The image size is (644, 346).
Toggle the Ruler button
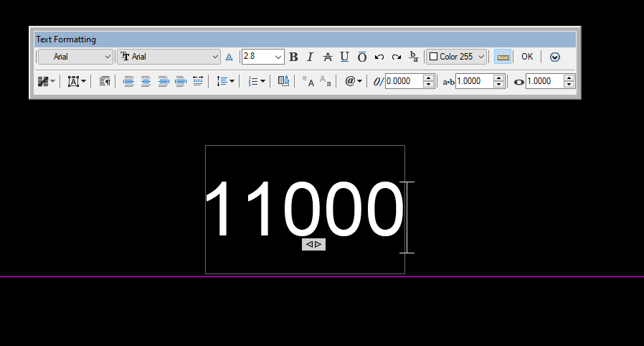503,57
